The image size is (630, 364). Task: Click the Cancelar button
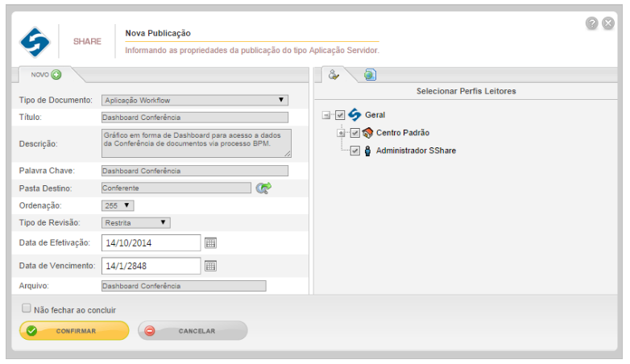(193, 331)
